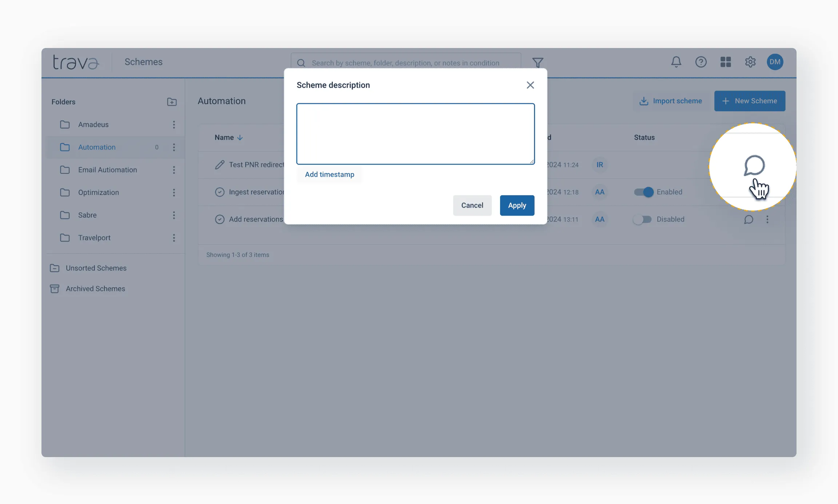This screenshot has width=838, height=504.
Task: Toggle the Enabled status switch
Action: click(x=643, y=192)
